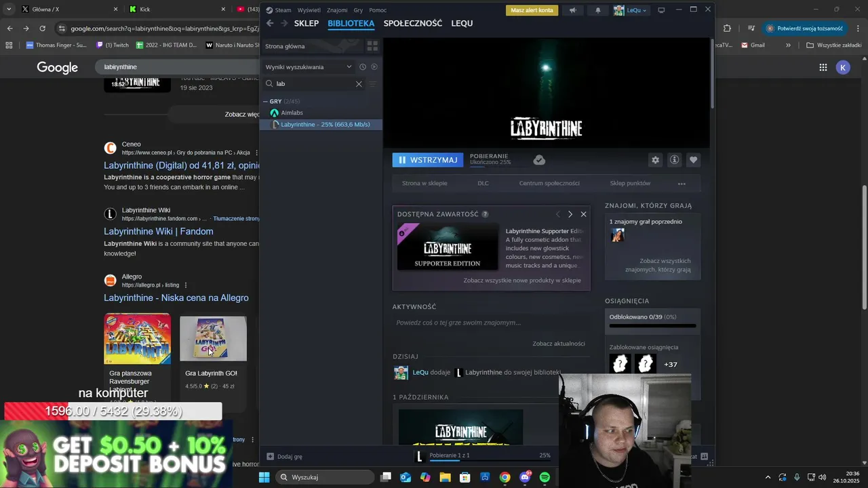Click Zobacz aktualności link
Screen dimensions: 868x488
click(x=559, y=344)
